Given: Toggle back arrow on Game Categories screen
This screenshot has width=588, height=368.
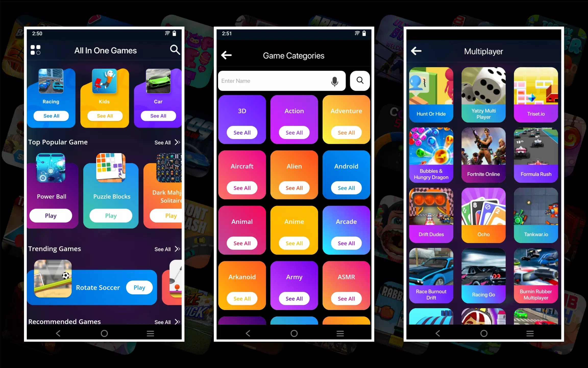Looking at the screenshot, I should (x=226, y=55).
